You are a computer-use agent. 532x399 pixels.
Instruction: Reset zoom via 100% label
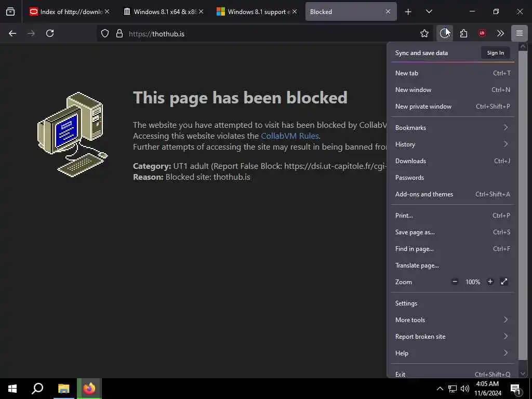pos(473,282)
